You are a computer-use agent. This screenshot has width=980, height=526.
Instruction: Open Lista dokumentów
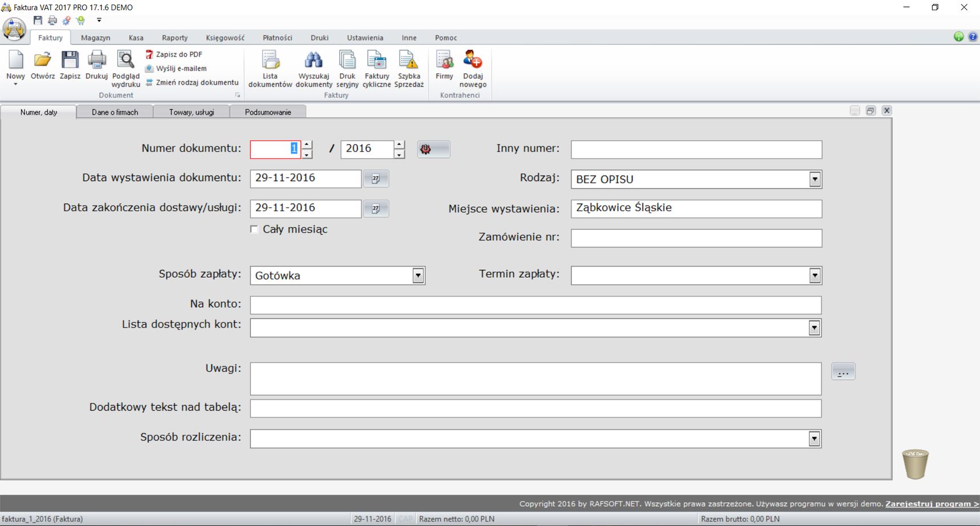click(x=270, y=68)
